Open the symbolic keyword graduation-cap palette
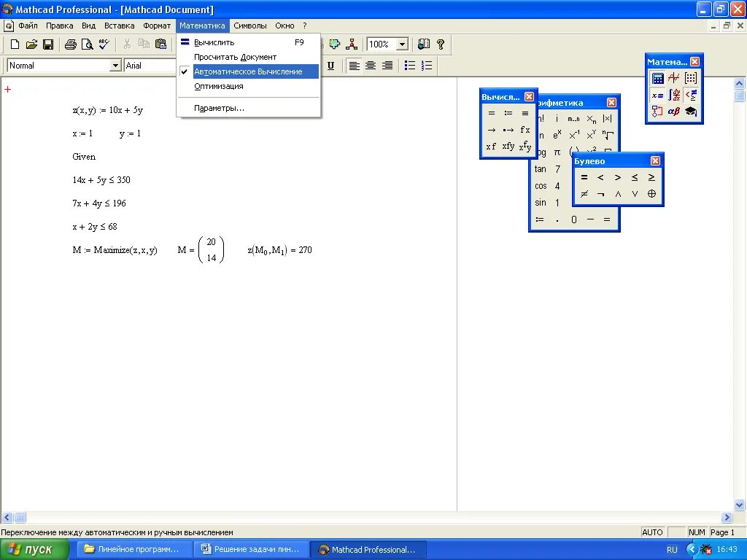Viewport: 747px width, 560px height. (x=690, y=112)
